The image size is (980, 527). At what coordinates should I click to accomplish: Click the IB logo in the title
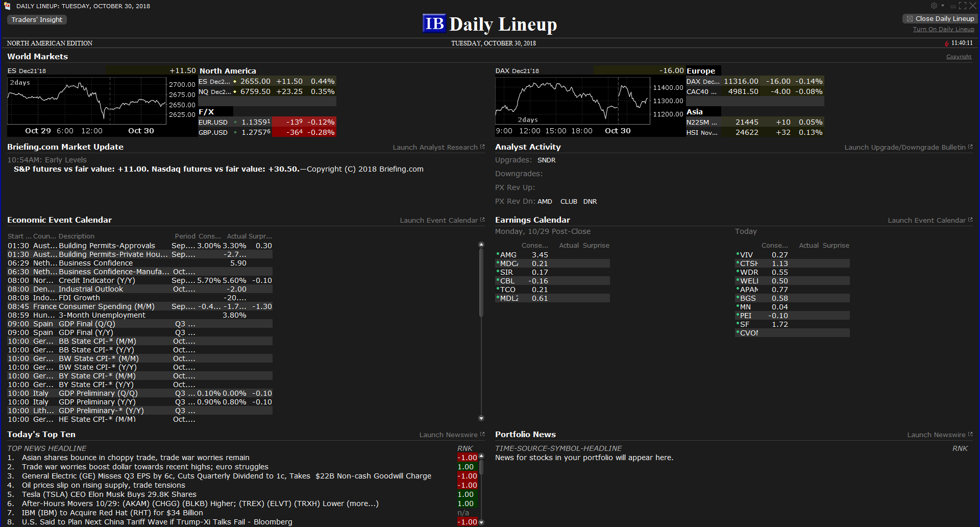click(434, 23)
